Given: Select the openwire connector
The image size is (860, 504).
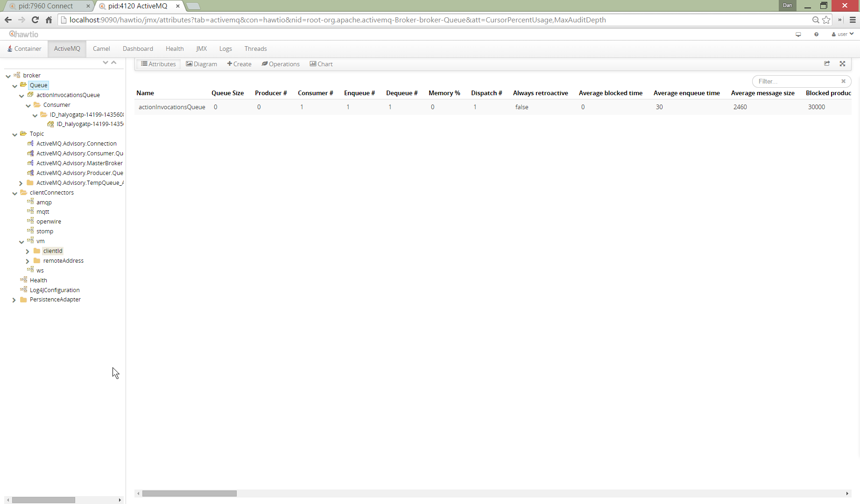Looking at the screenshot, I should (49, 221).
